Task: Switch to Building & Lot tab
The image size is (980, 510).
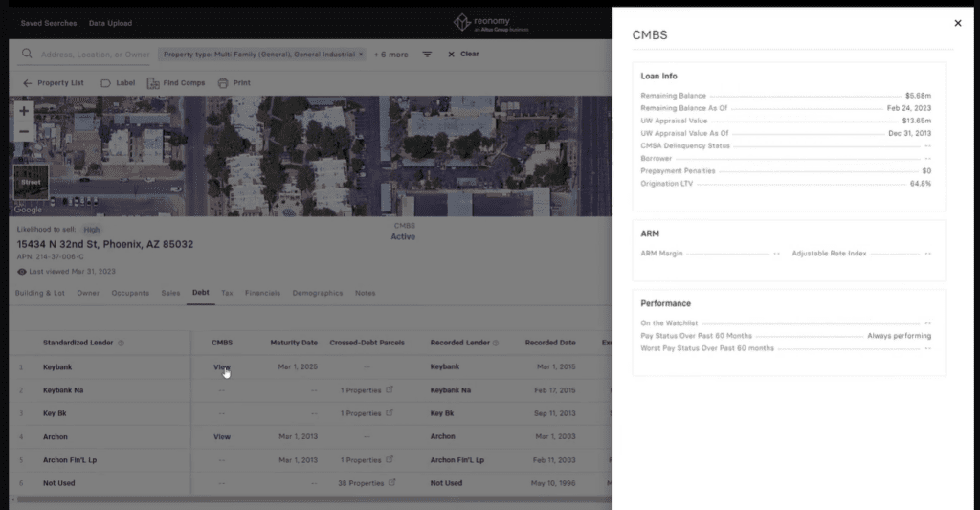Action: 40,293
